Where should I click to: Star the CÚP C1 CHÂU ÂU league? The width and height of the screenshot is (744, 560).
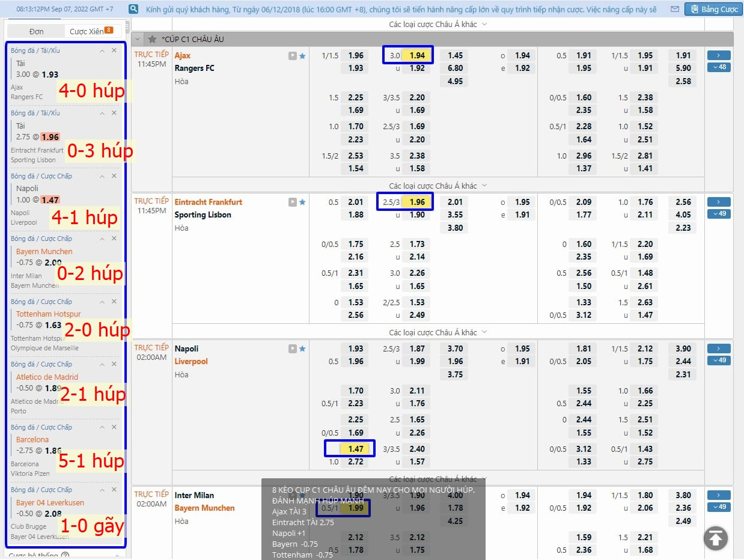pyautogui.click(x=153, y=39)
